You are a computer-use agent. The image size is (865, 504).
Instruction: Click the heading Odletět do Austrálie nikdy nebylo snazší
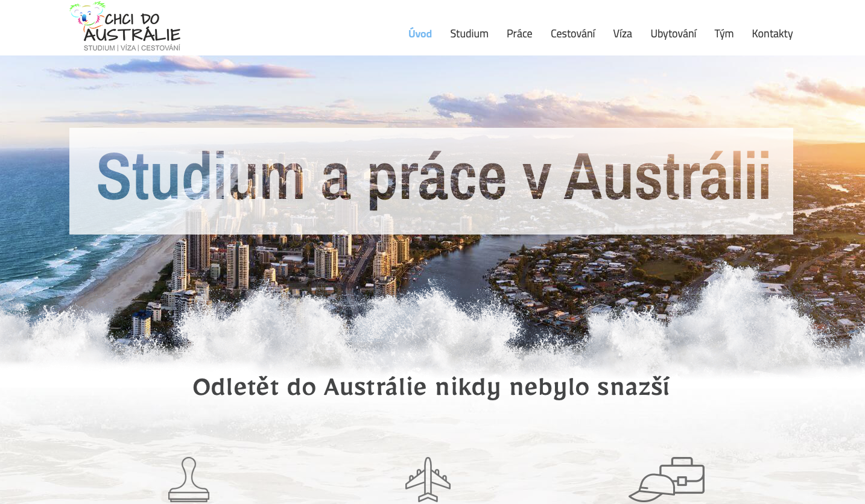[x=431, y=388]
